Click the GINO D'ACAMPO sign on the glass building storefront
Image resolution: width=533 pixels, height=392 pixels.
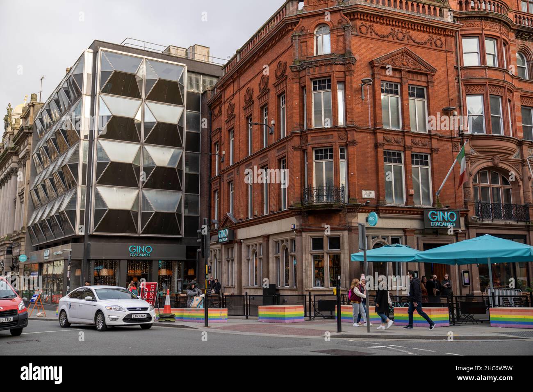coord(140,251)
